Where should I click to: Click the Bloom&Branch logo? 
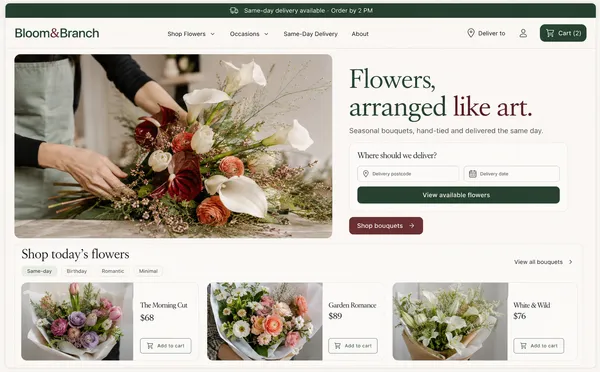pos(57,33)
